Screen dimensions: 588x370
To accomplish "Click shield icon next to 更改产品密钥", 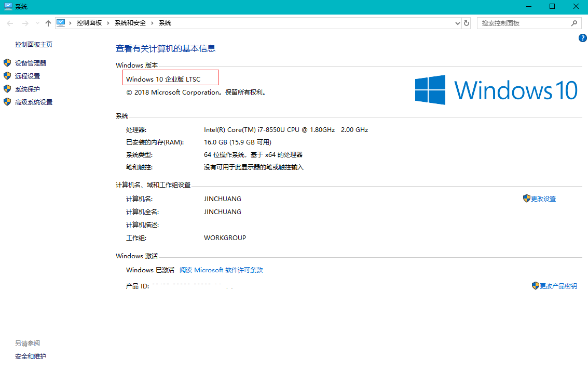I will (x=536, y=286).
